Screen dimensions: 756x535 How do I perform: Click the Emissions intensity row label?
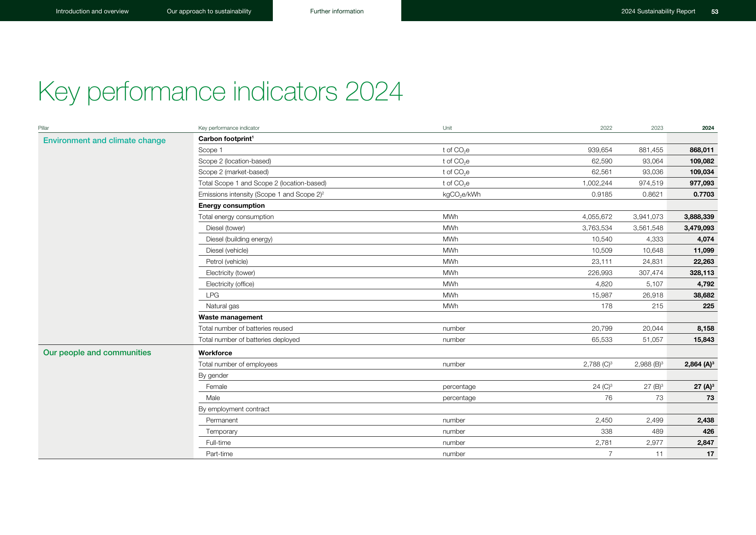pyautogui.click(x=261, y=194)
